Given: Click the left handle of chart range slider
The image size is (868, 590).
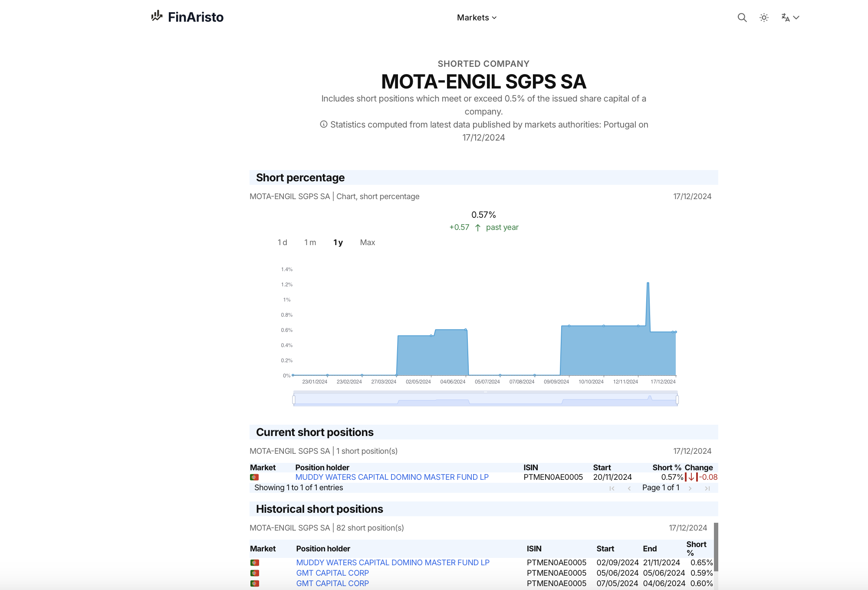Looking at the screenshot, I should pyautogui.click(x=294, y=400).
